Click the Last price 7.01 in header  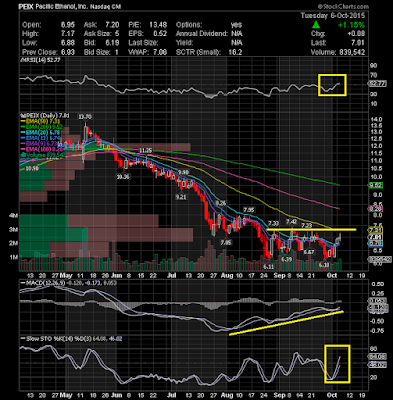coord(357,43)
